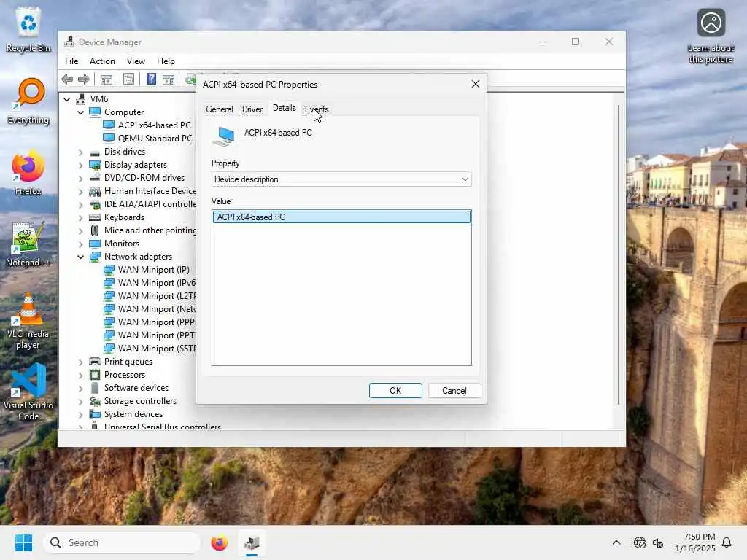Click the Device Manager title bar icon
Image resolution: width=747 pixels, height=560 pixels.
coord(69,42)
